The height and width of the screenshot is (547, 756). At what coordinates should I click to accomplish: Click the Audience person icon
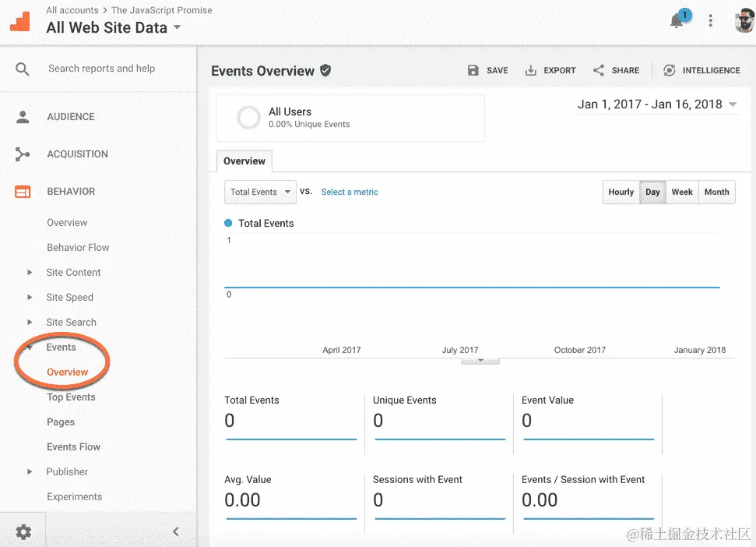pos(22,117)
